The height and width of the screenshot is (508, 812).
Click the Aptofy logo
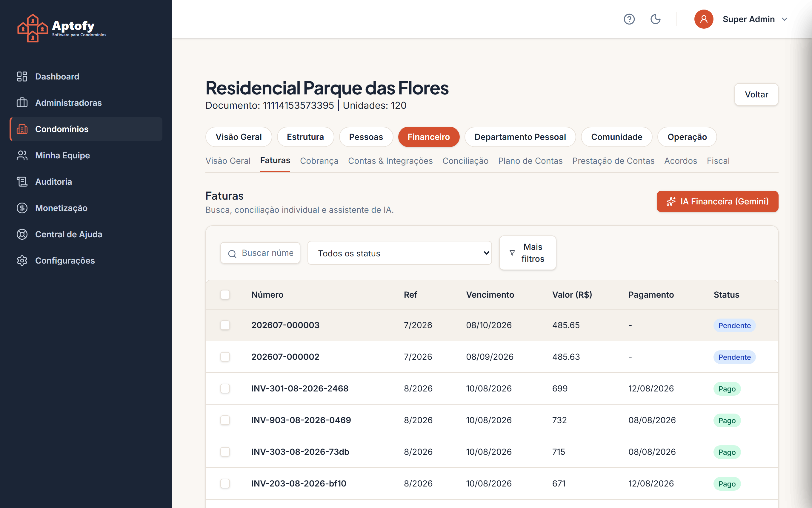click(x=62, y=27)
